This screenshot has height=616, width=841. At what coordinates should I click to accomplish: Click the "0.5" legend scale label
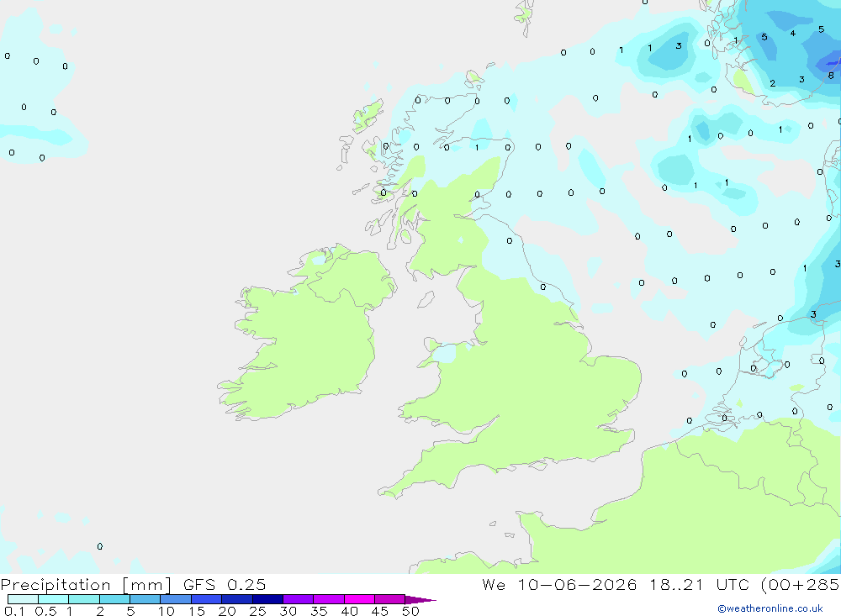tap(45, 611)
